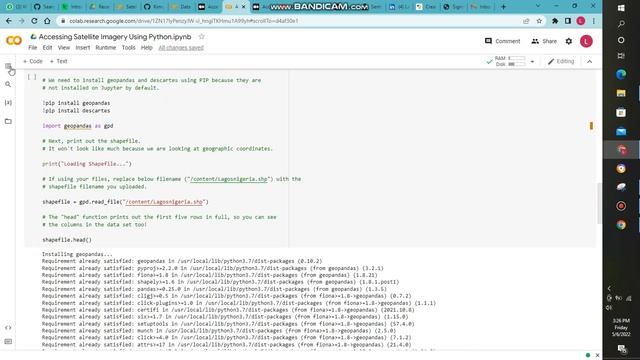Open the browser extensions puzzle icon

click(555, 21)
